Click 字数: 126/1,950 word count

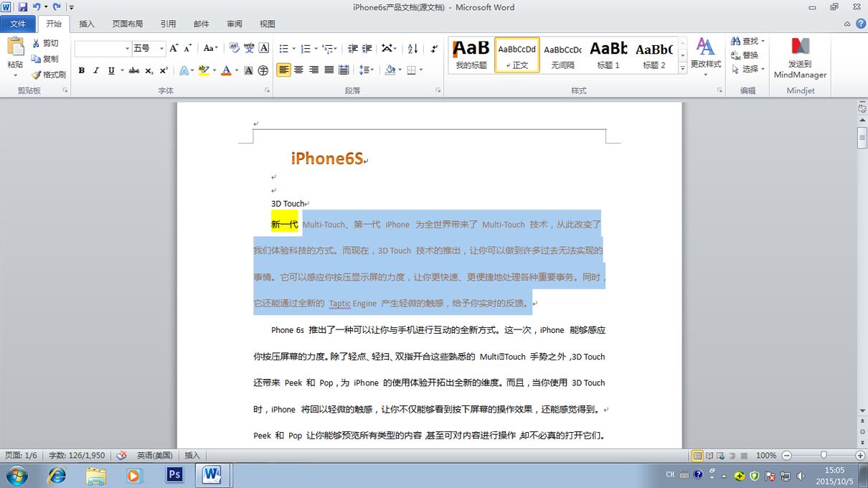(77, 455)
